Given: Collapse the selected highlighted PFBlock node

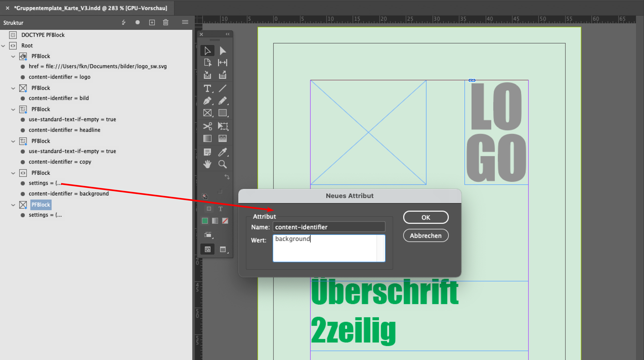Looking at the screenshot, I should click(x=13, y=205).
